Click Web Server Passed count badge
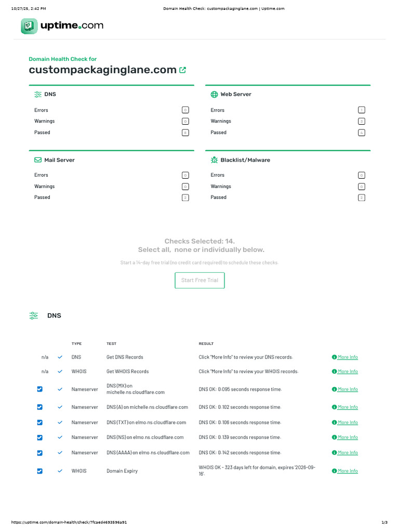 coord(362,132)
